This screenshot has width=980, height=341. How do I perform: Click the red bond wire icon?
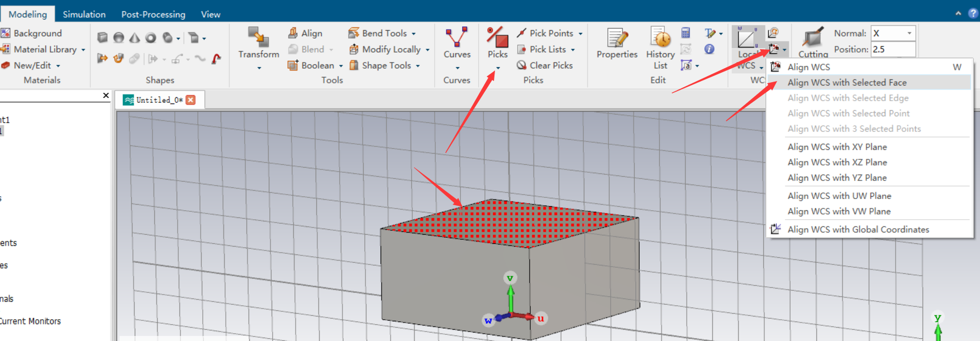pos(217,58)
